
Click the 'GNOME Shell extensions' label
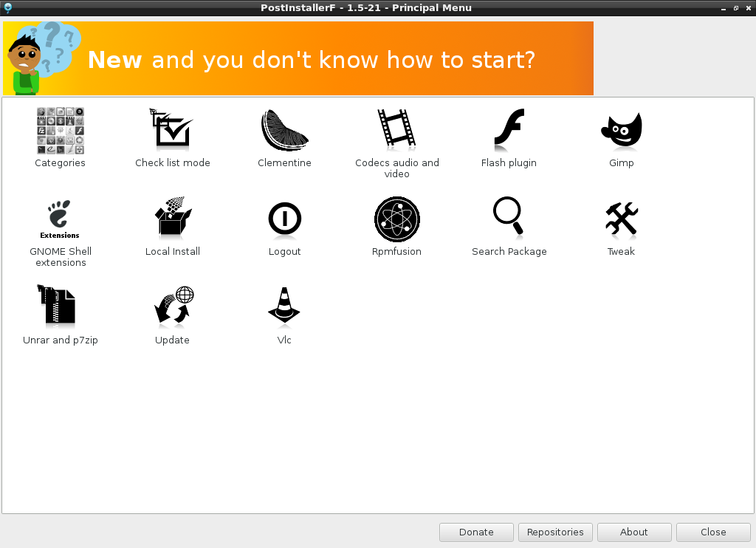(61, 257)
